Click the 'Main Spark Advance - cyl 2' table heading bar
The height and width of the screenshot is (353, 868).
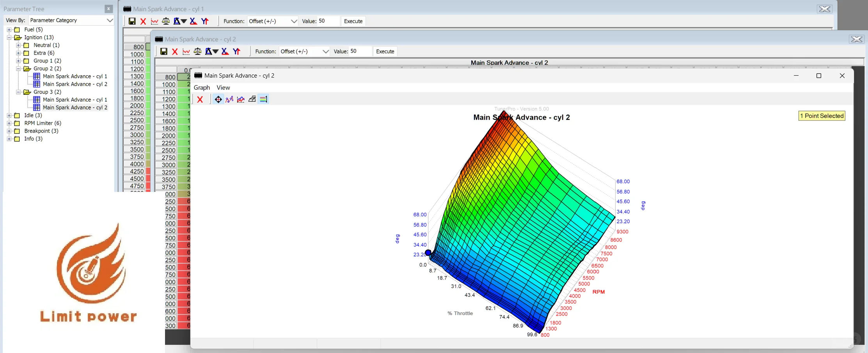pos(509,62)
